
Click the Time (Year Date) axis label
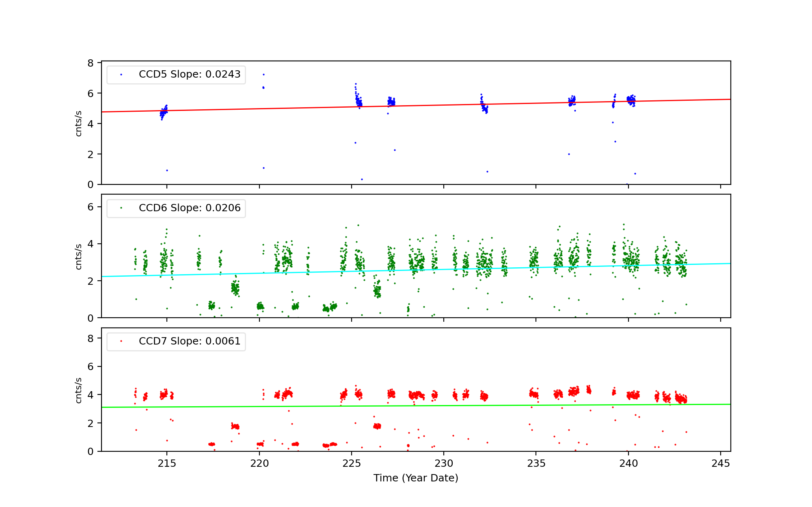point(416,478)
